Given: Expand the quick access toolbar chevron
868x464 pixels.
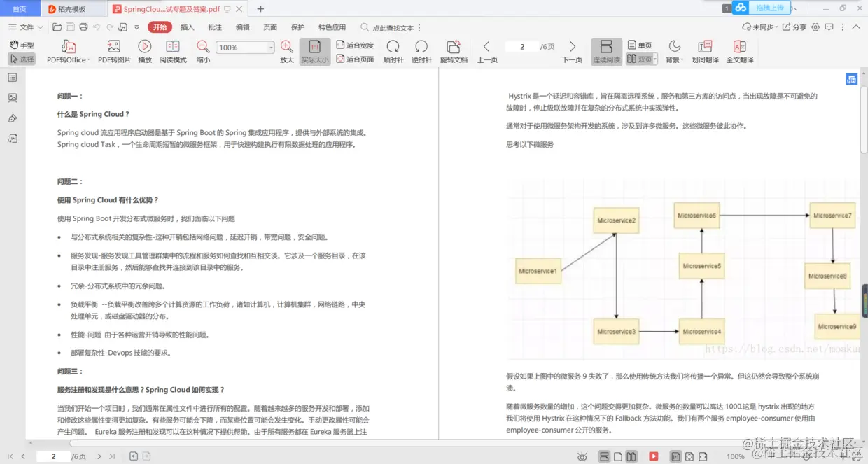Looking at the screenshot, I should [x=137, y=27].
